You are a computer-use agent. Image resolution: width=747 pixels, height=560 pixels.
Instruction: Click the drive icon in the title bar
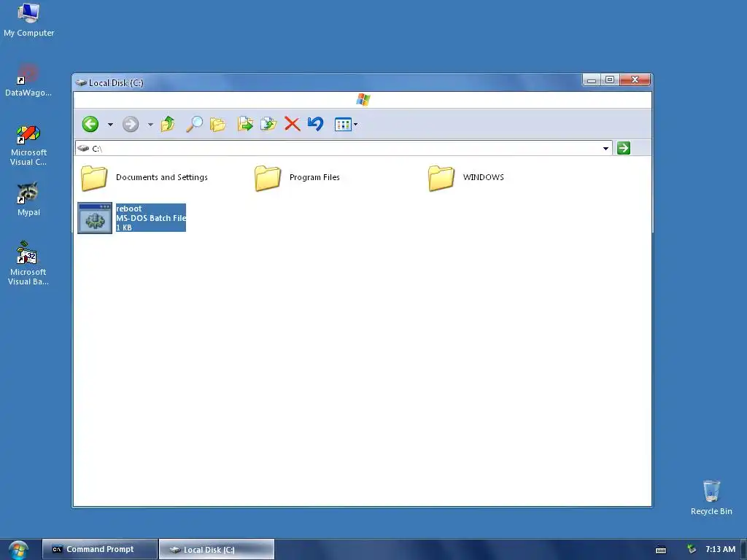81,83
